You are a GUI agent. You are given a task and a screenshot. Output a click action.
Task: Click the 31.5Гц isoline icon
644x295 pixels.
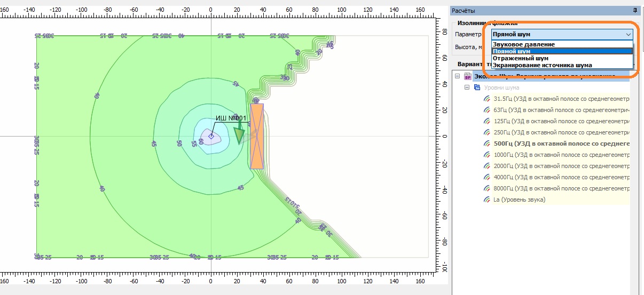click(x=486, y=99)
